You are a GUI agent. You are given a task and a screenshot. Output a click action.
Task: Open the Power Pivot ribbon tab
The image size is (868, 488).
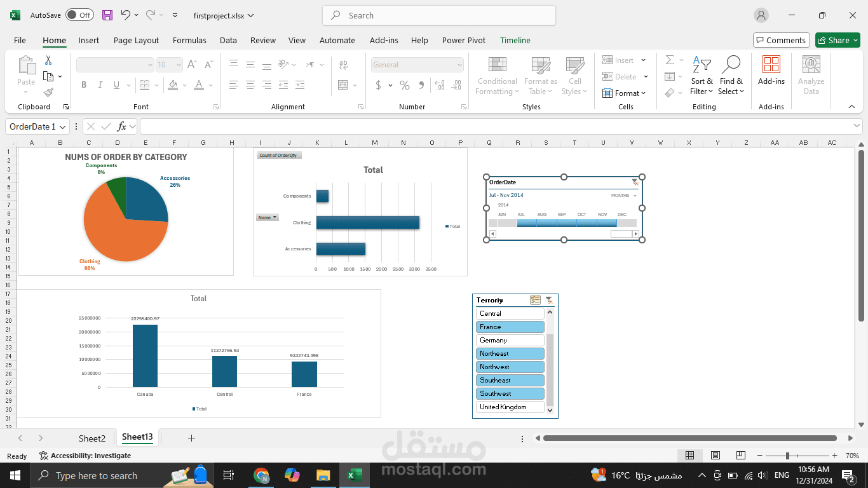point(464,40)
